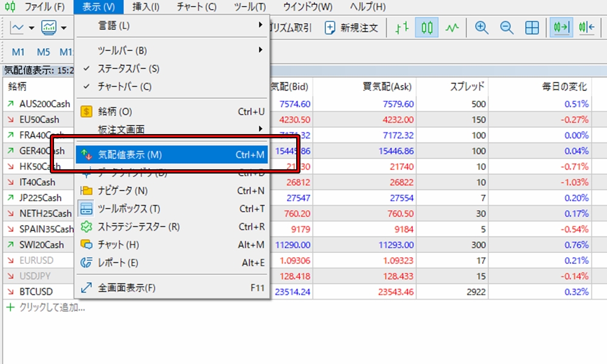
Task: Click the zoom in magnifier icon
Action: (482, 28)
